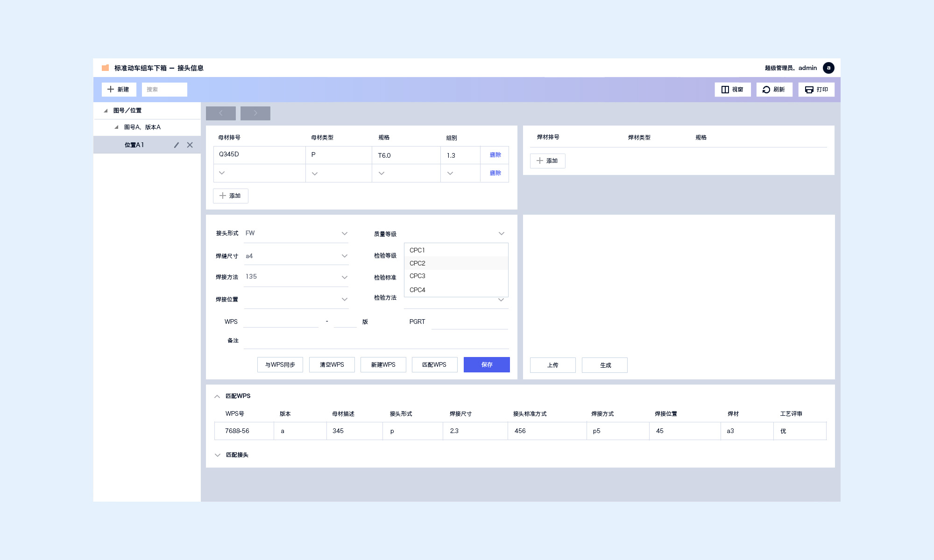Viewport: 934px width, 560px height.
Task: Click the right arrow navigation button
Action: pos(255,113)
